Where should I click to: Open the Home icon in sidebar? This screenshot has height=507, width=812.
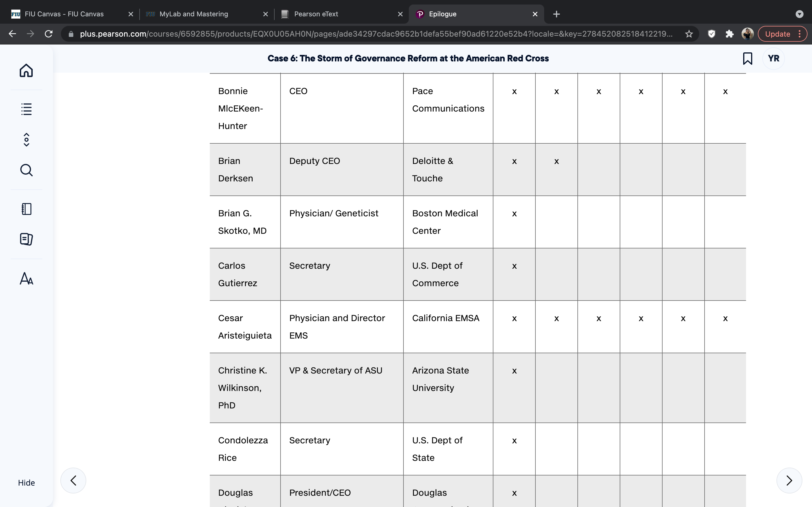tap(26, 70)
